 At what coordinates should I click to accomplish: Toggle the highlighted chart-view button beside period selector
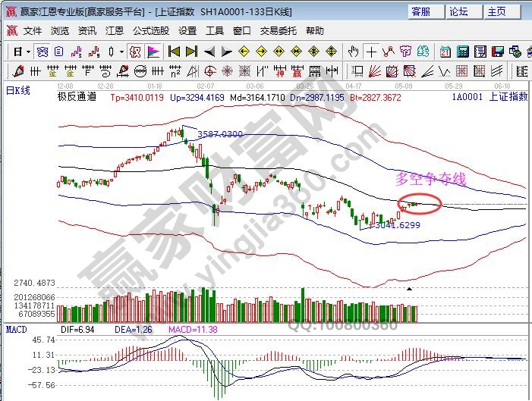(x=43, y=52)
